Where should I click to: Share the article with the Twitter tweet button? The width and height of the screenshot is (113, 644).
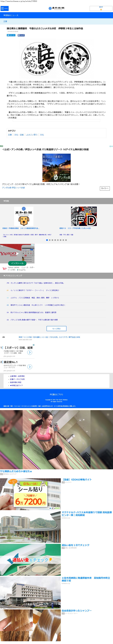click(x=11, y=35)
